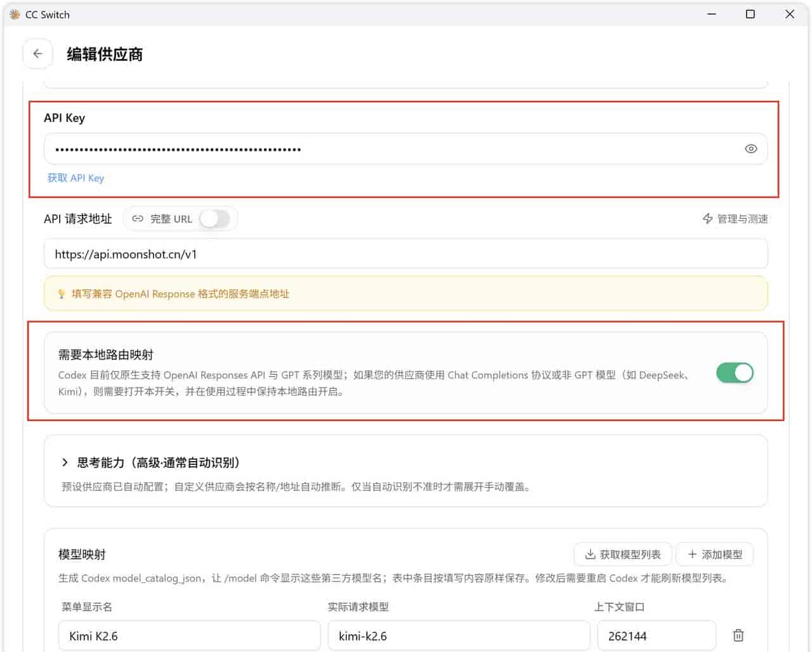Open the 获取 API Key link

click(75, 178)
